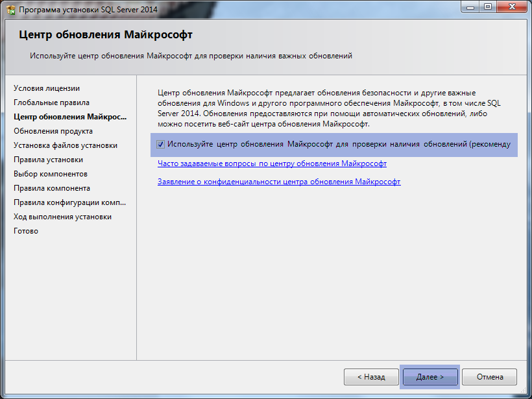Select the Правила установки step
This screenshot has width=532, height=399.
click(x=48, y=160)
